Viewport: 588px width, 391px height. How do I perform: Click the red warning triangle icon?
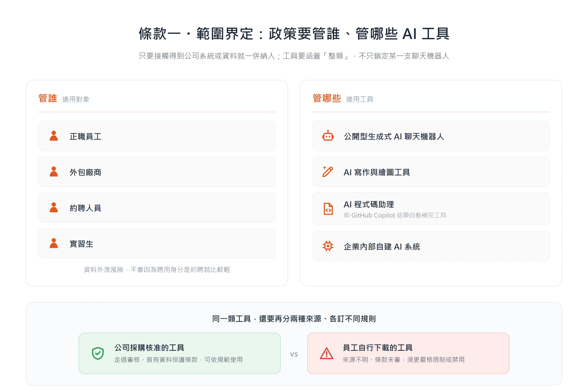coord(326,353)
